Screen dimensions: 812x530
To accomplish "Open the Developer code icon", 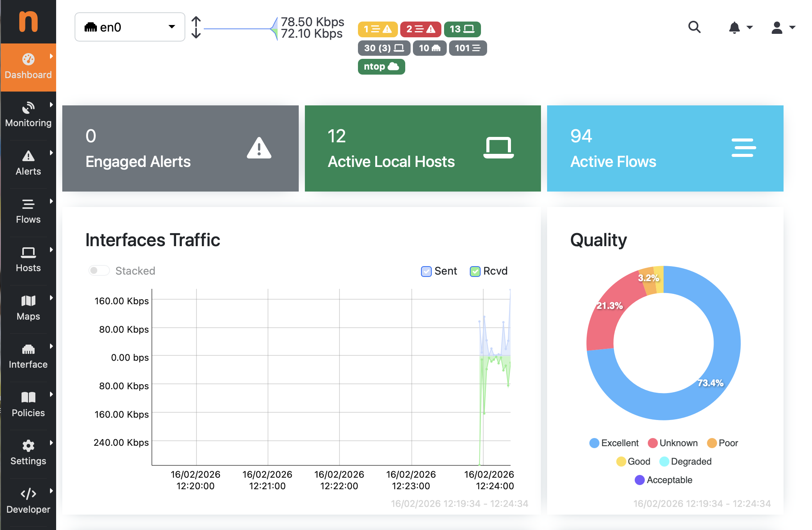I will coord(28,494).
